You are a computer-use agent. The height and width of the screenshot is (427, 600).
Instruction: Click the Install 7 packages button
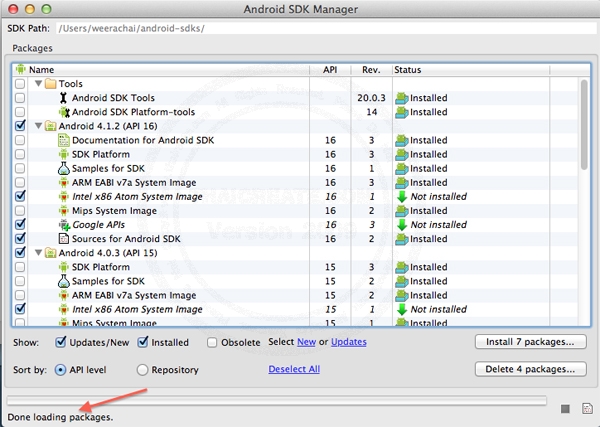[530, 342]
